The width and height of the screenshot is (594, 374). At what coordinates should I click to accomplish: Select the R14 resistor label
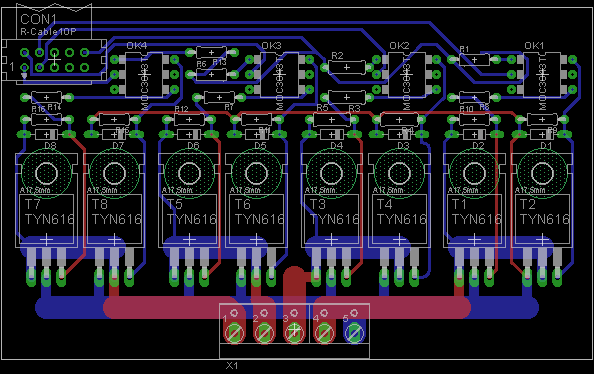point(55,108)
